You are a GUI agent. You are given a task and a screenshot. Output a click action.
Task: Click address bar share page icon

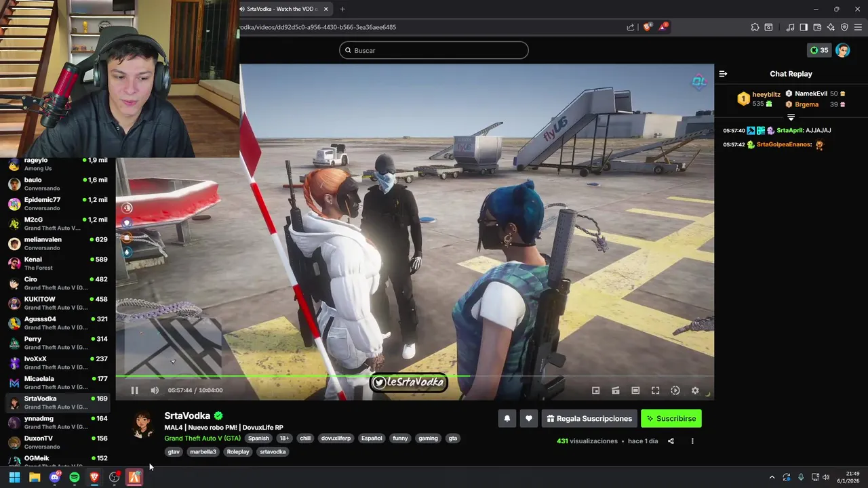[631, 27]
